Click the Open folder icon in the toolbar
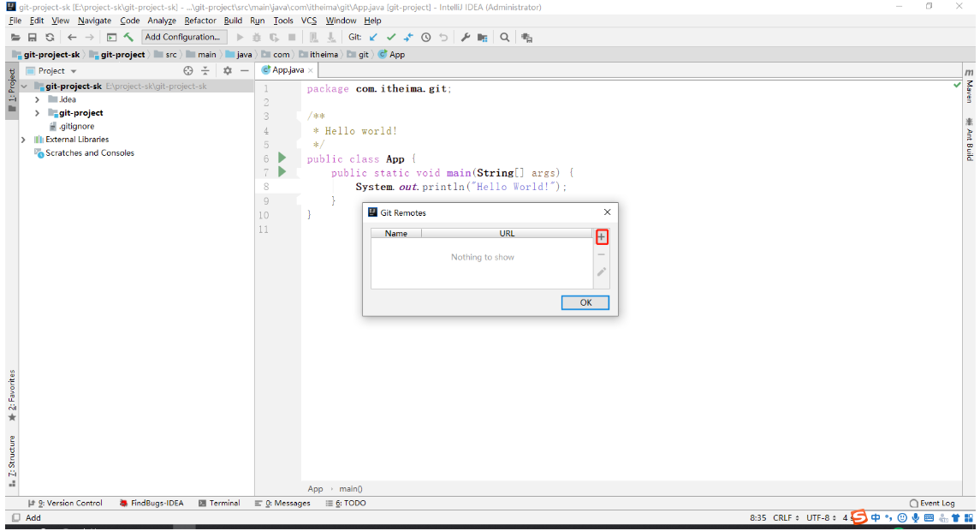The height and width of the screenshot is (531, 980). [x=15, y=38]
